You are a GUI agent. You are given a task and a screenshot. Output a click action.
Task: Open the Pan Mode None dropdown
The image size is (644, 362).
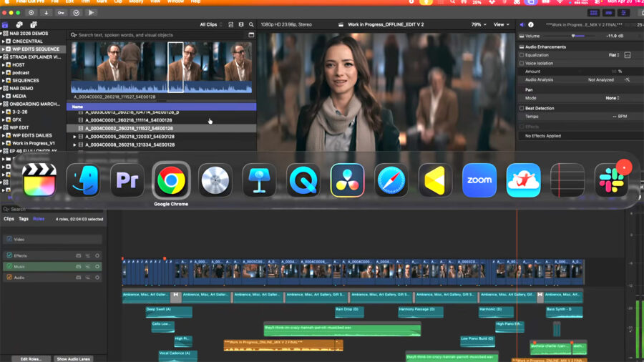tap(613, 98)
